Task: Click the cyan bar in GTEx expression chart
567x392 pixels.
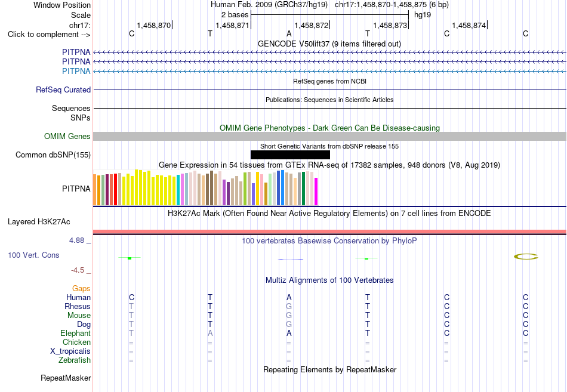Action: coord(178,190)
